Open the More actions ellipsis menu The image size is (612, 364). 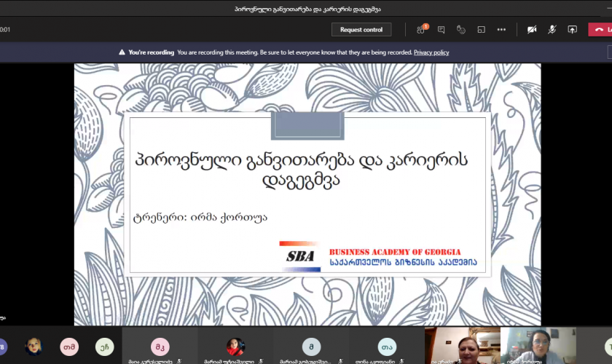pyautogui.click(x=501, y=30)
